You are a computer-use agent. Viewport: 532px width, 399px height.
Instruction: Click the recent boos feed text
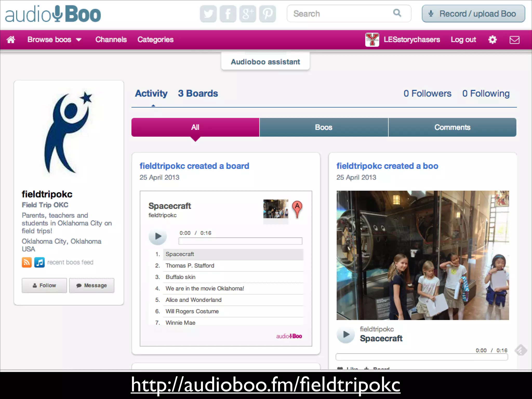(x=70, y=262)
